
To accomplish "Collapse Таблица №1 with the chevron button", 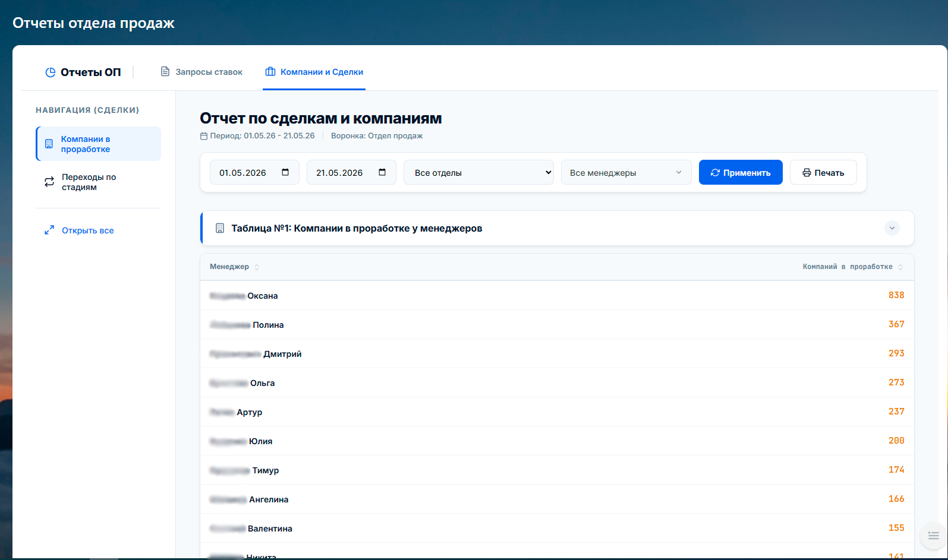I will [x=892, y=228].
